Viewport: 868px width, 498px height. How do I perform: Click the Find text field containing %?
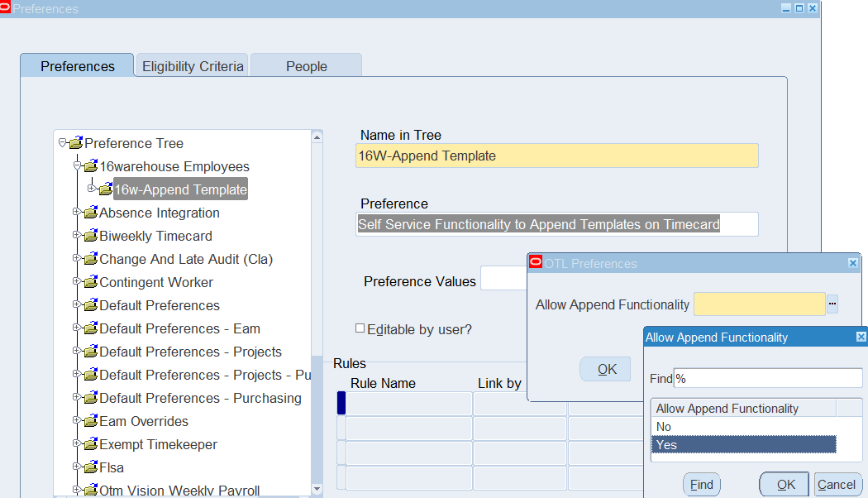click(x=767, y=379)
